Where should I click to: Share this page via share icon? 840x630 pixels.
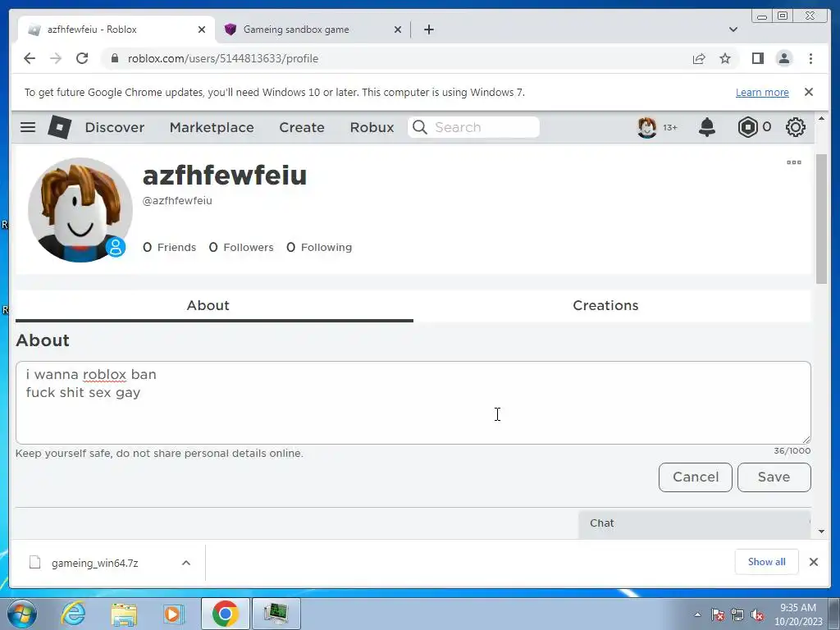pos(699,58)
